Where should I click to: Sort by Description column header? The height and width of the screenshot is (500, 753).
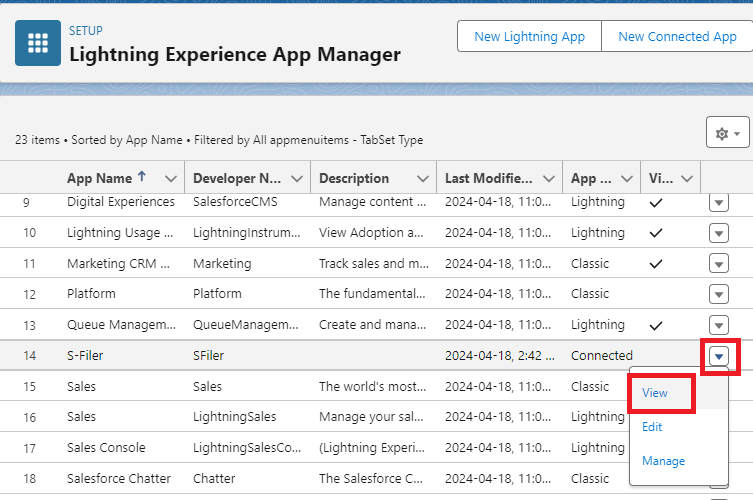coord(354,178)
